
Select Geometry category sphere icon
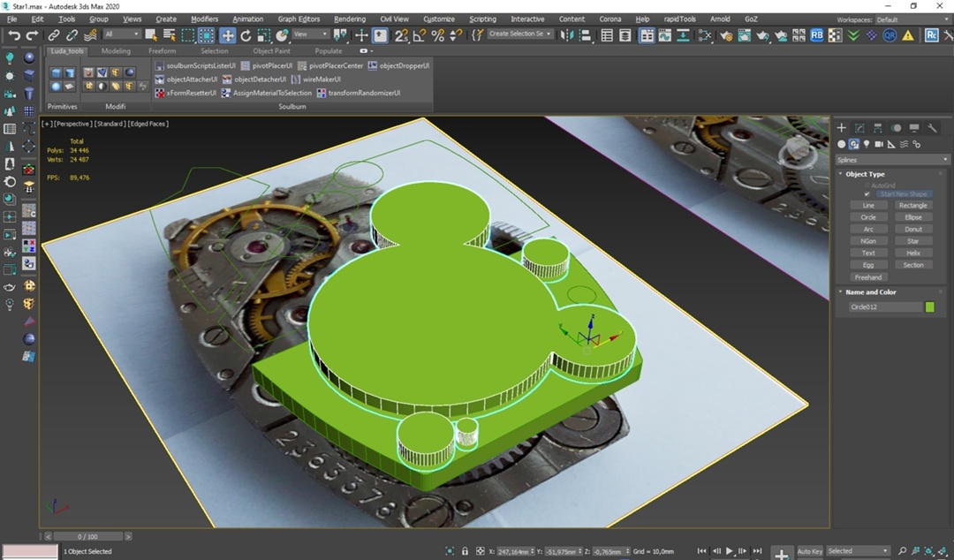842,144
